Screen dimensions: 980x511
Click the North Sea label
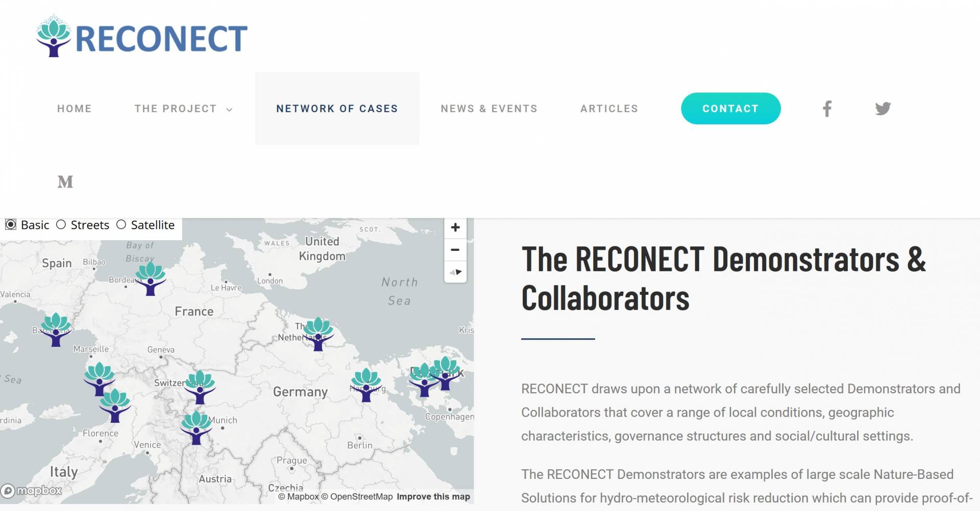(x=400, y=292)
